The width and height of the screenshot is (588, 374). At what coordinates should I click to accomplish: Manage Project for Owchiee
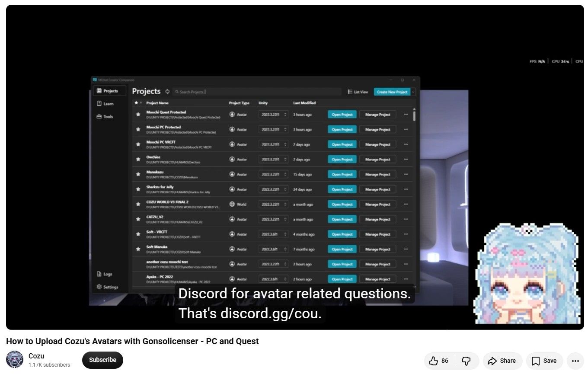pyautogui.click(x=378, y=160)
